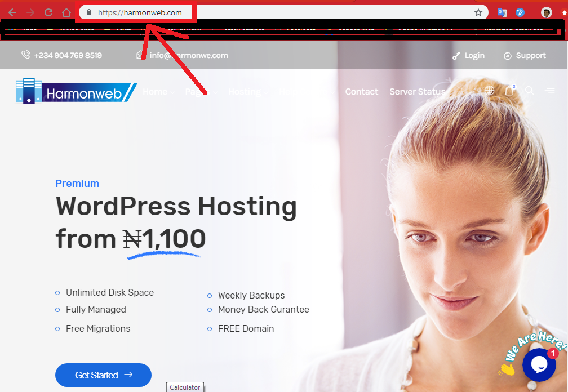
Task: Click the padlock site security icon
Action: tap(89, 12)
